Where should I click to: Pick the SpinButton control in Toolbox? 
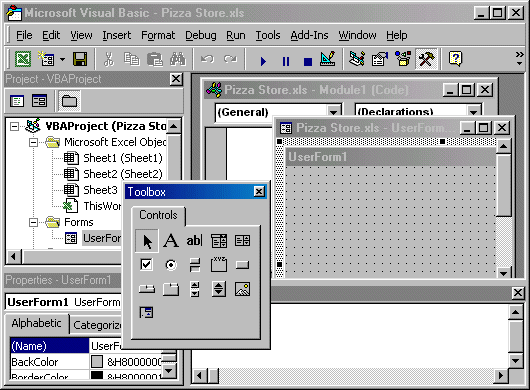click(219, 289)
